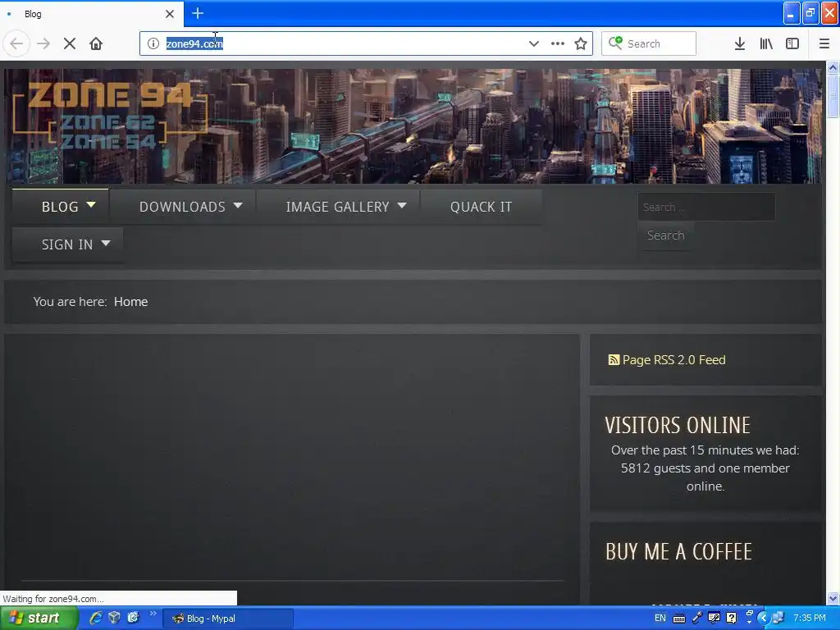The width and height of the screenshot is (840, 630).
Task: Click the pen tool tray icon
Action: (x=697, y=618)
